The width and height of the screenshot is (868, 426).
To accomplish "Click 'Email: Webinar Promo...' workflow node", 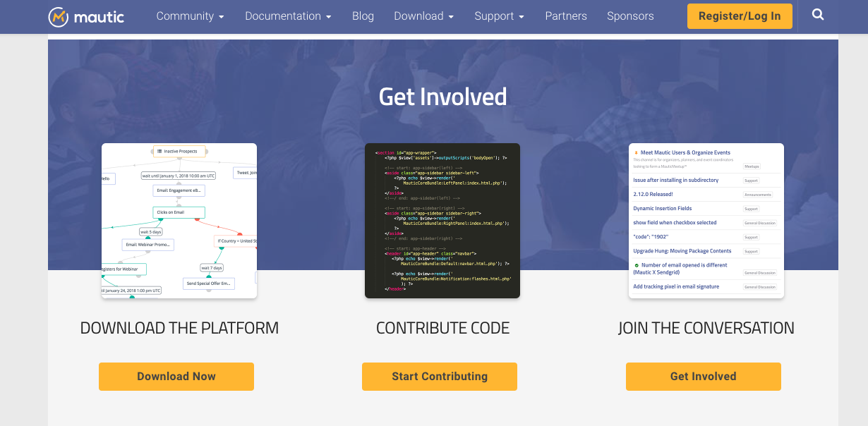I will click(148, 245).
